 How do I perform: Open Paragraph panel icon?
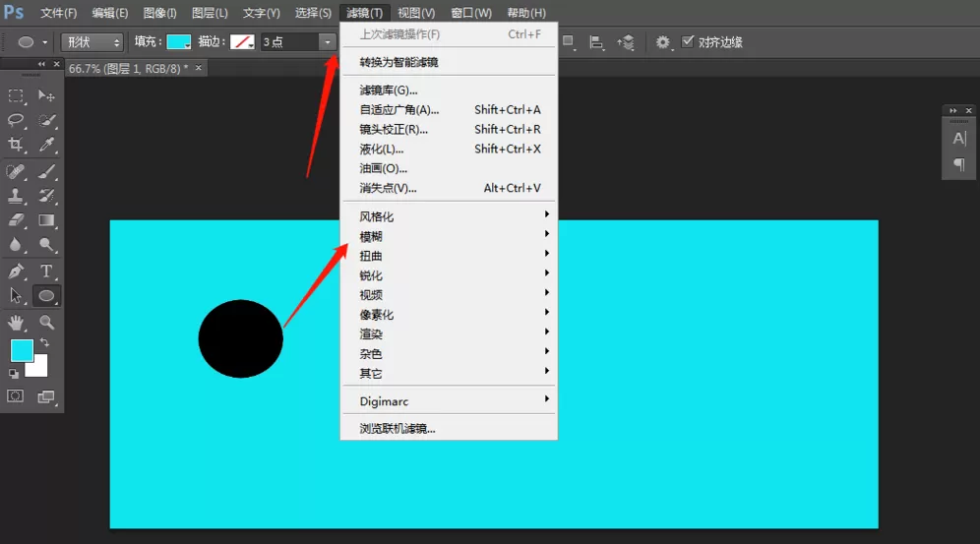tap(959, 165)
